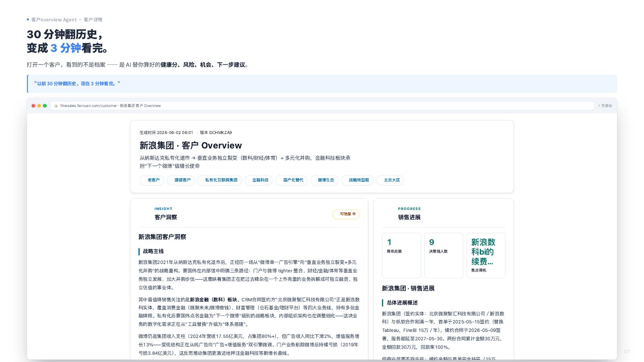
Task: Click the 新浪集团 · 客户 Overview title
Action: [191, 146]
